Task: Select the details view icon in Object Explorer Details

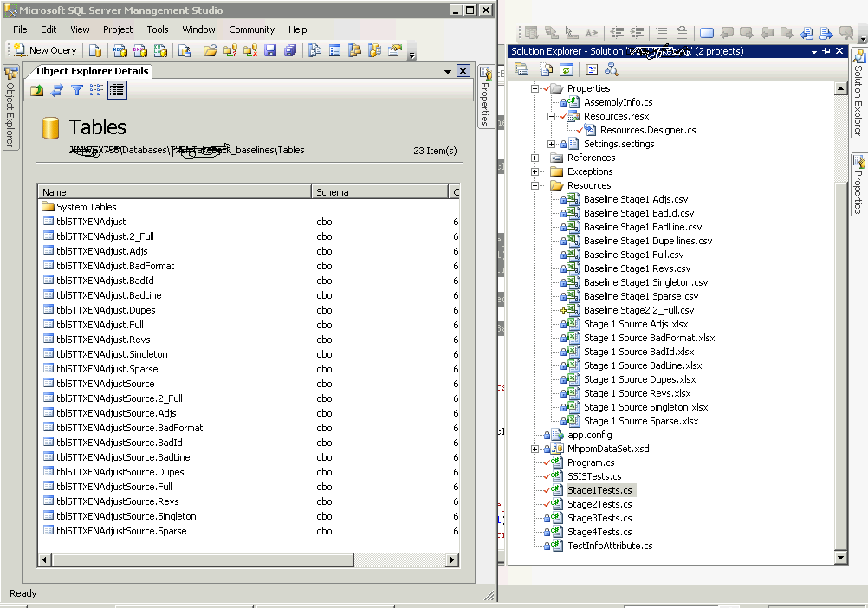Action: [117, 90]
